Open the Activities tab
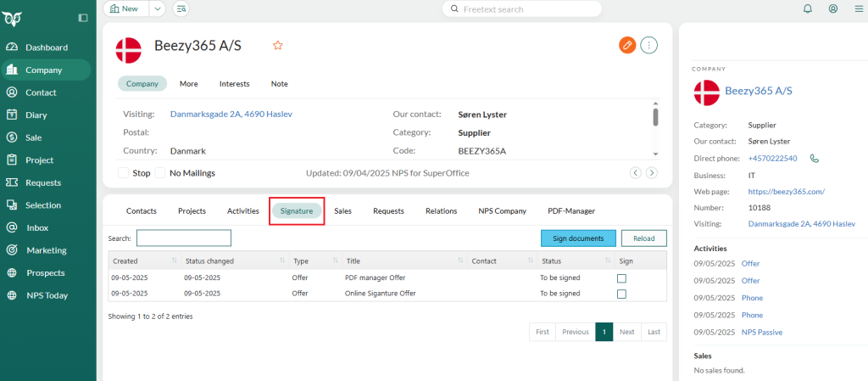868x381 pixels. click(x=243, y=211)
